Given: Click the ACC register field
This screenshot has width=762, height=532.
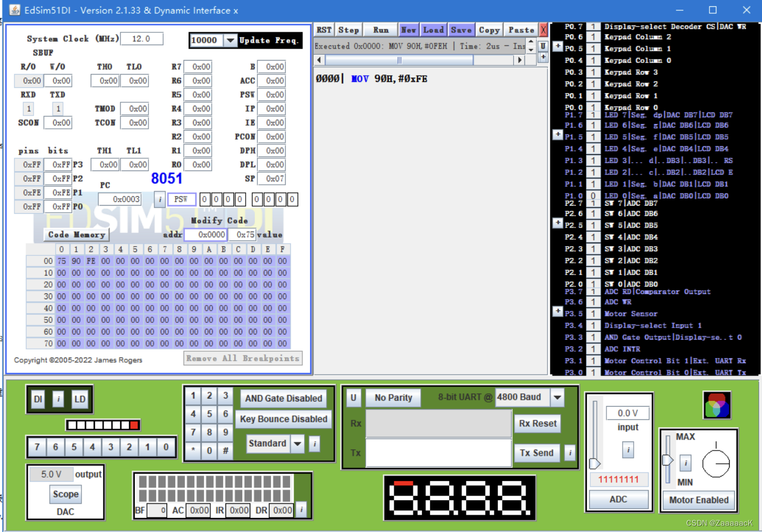Looking at the screenshot, I should 271,81.
